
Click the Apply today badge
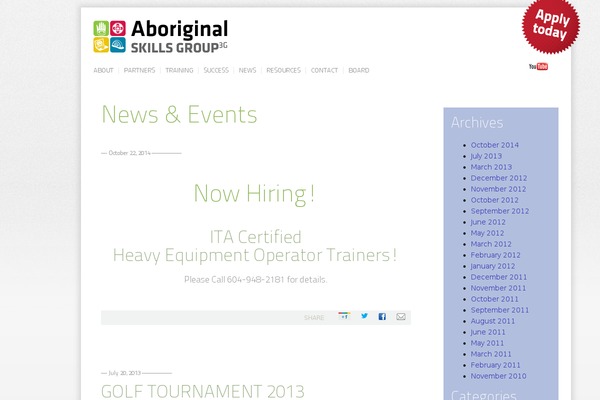pyautogui.click(x=551, y=25)
